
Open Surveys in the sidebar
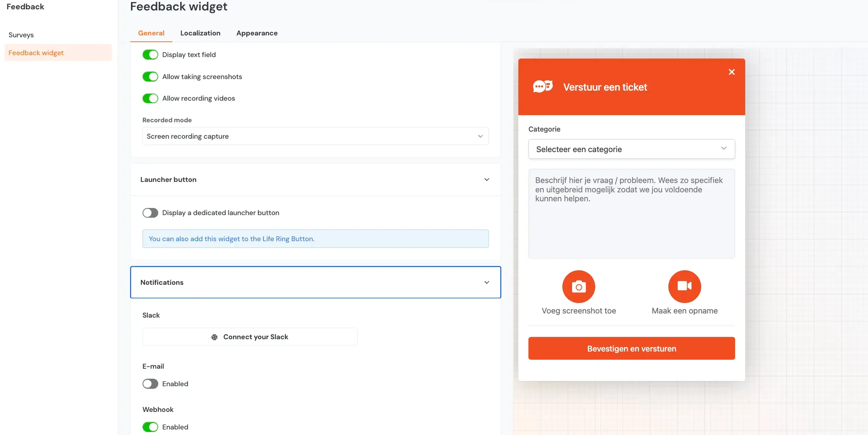tap(21, 35)
